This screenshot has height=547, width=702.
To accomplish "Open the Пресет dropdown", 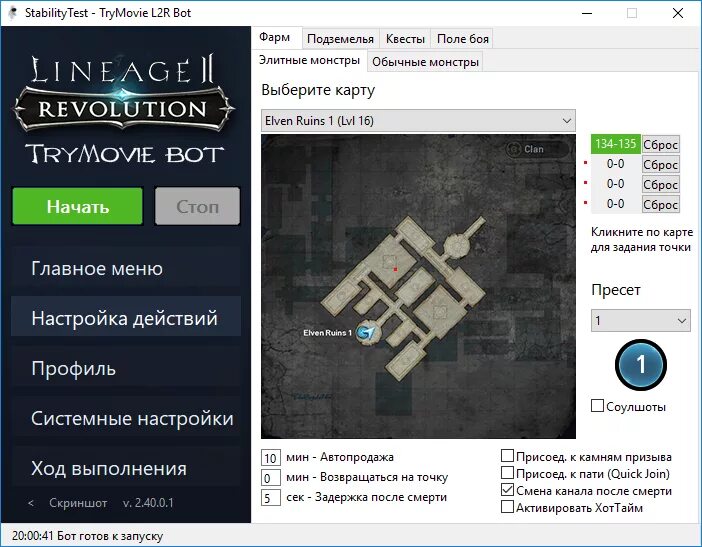I will click(641, 321).
